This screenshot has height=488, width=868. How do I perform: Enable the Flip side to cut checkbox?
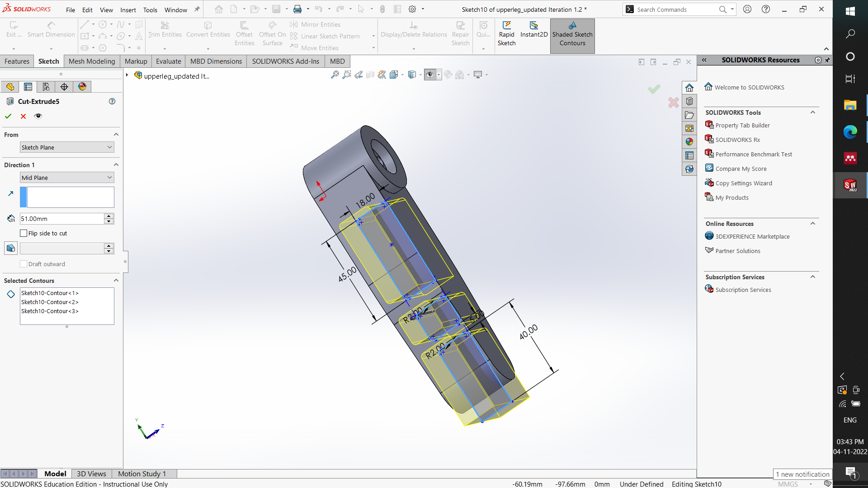click(23, 233)
